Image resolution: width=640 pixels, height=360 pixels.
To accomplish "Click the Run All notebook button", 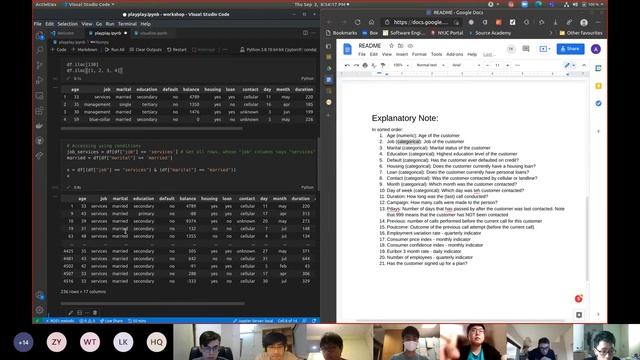I will (x=115, y=50).
